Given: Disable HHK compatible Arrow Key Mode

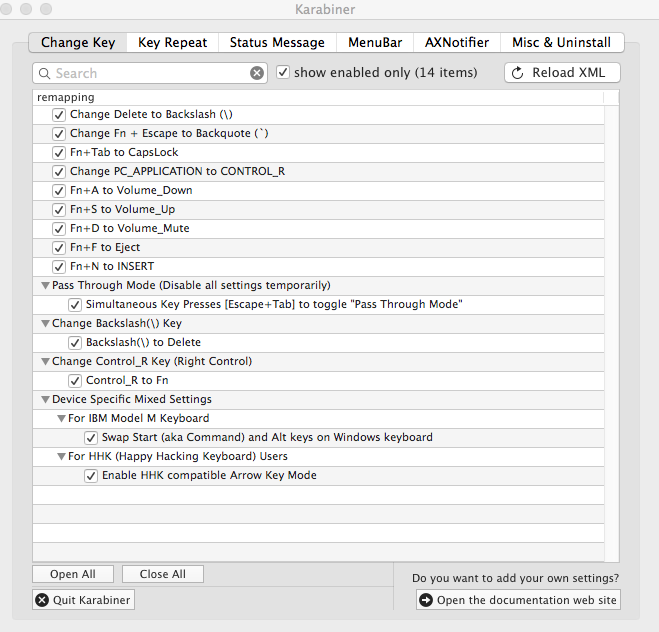Looking at the screenshot, I should point(91,475).
